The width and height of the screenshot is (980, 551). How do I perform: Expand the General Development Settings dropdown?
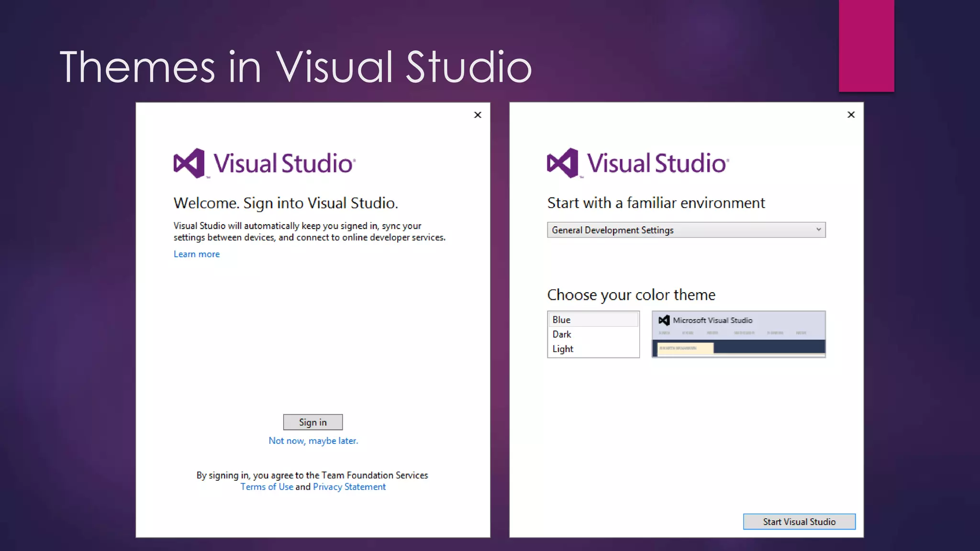pyautogui.click(x=686, y=230)
